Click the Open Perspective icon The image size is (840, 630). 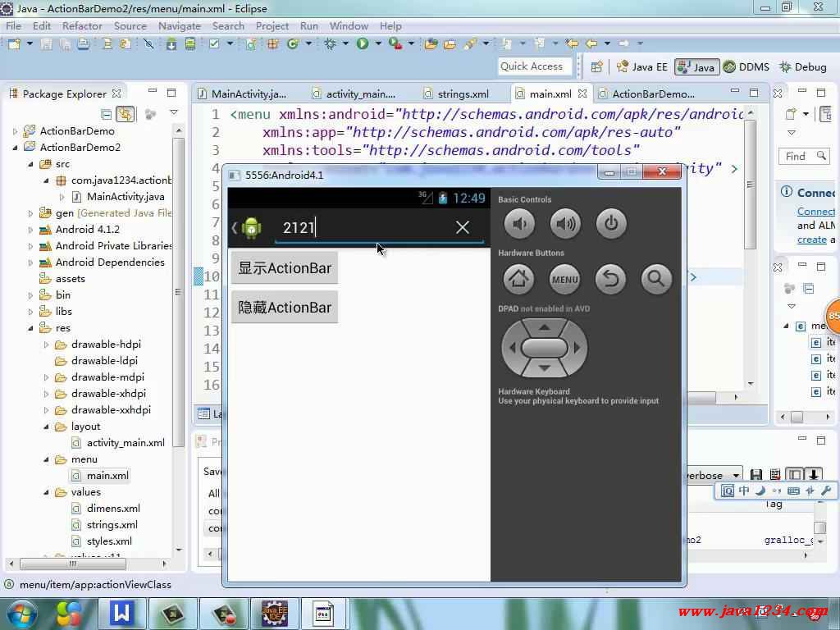pyautogui.click(x=597, y=67)
